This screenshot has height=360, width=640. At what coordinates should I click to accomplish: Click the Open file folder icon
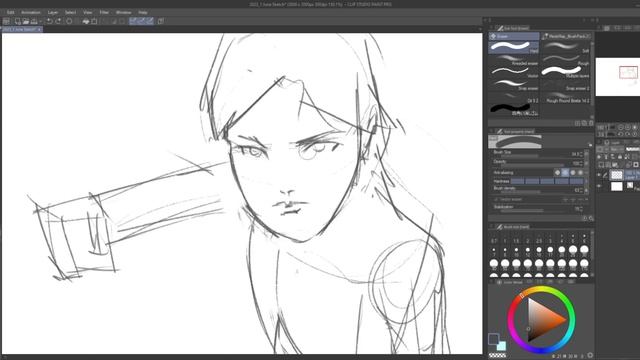pyautogui.click(x=26, y=21)
